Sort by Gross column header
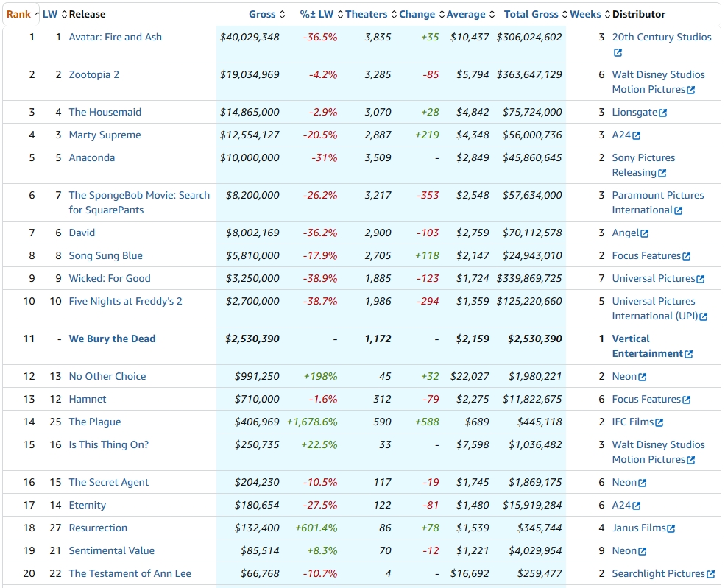 pos(261,14)
